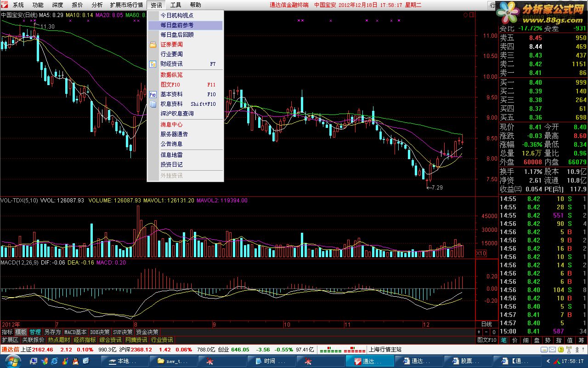Open 行业资讯 tab
This screenshot has width=588, height=368.
[x=162, y=340]
